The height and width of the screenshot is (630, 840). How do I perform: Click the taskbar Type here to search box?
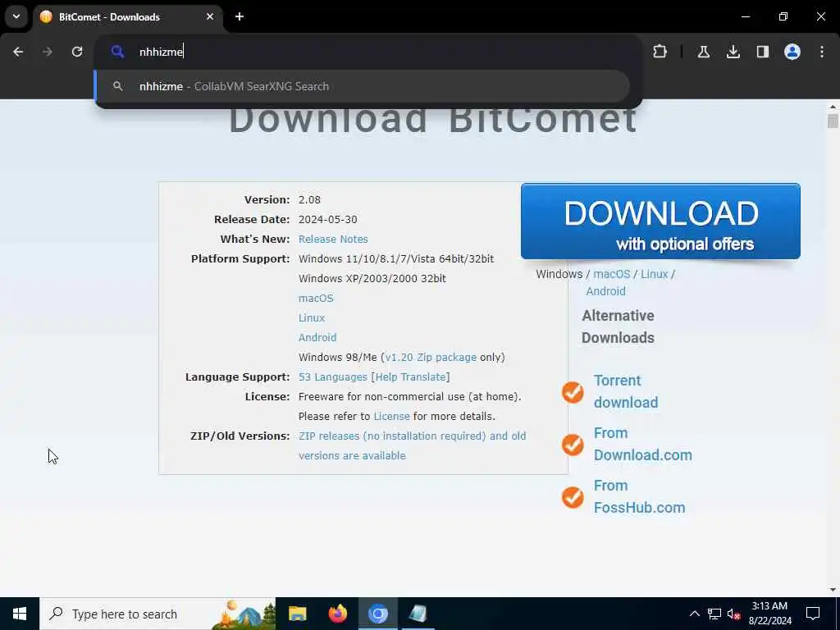[157, 614]
